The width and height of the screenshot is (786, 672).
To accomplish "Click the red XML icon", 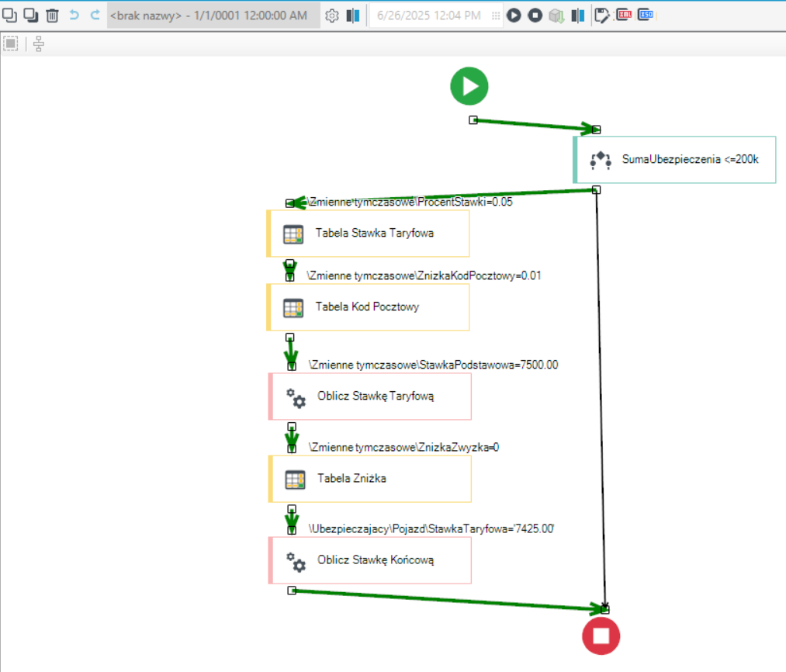I will [624, 15].
